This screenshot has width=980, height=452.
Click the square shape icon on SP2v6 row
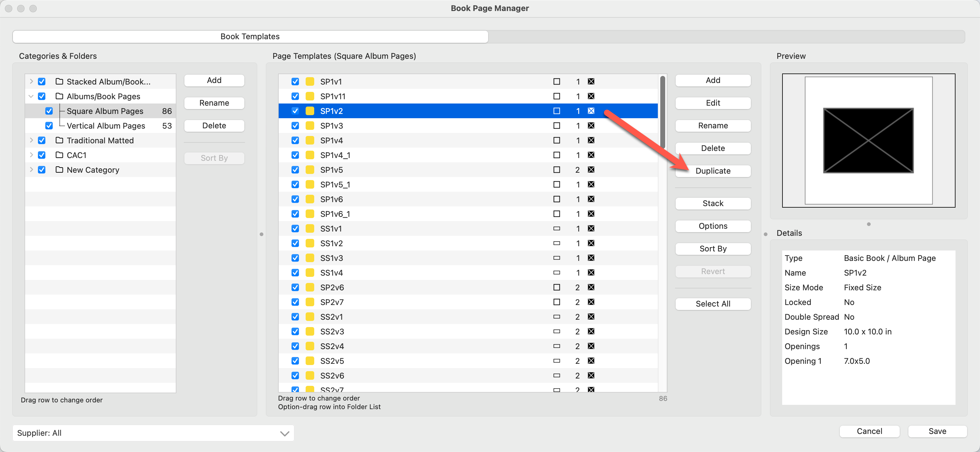tap(556, 287)
